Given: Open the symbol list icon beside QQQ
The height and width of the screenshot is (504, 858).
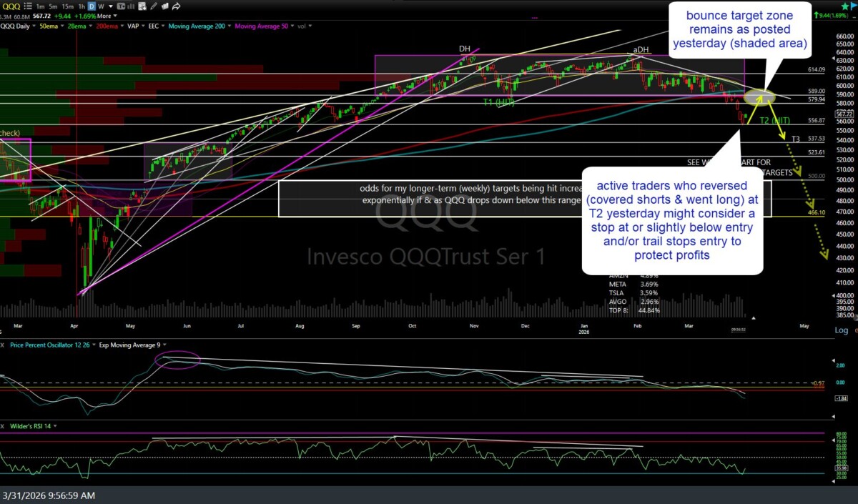Looking at the screenshot, I should [29, 6].
